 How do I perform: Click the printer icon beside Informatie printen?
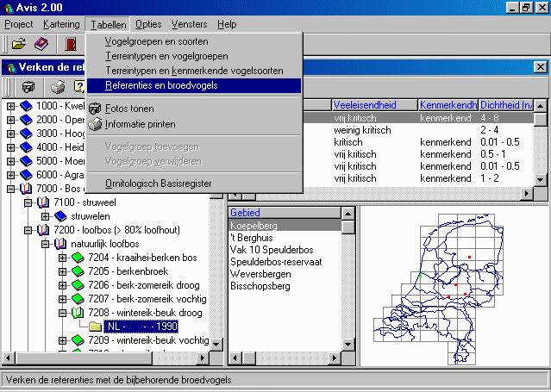[x=95, y=124]
